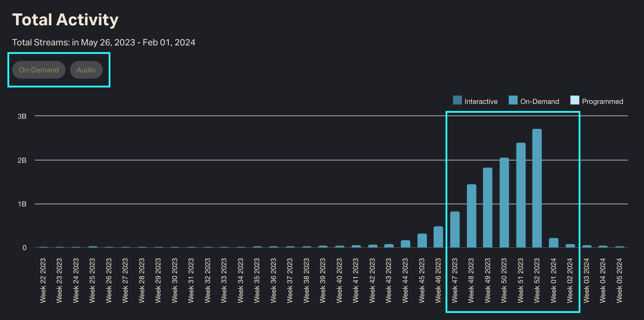Click the Total Activity chart title
Image resolution: width=644 pixels, height=320 pixels.
65,20
